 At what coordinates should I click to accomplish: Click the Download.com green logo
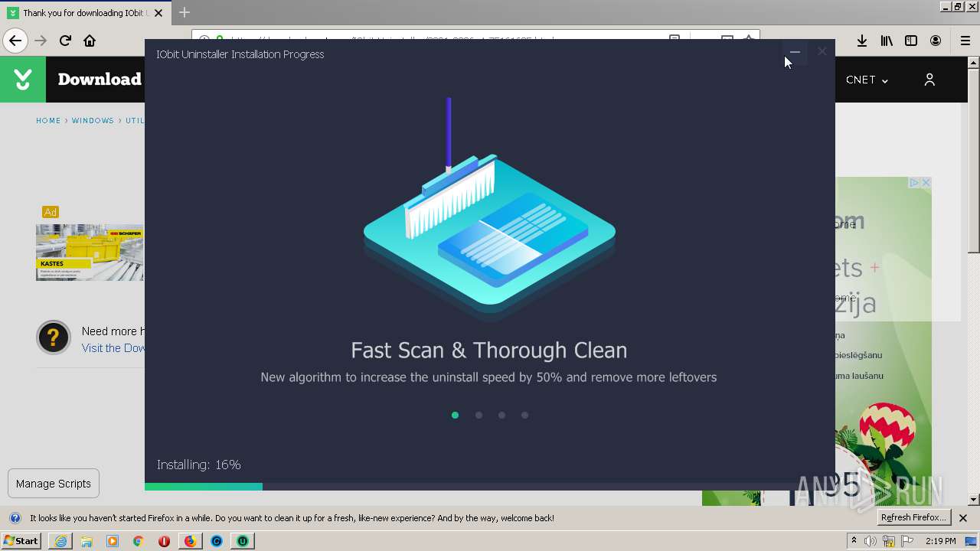click(23, 79)
